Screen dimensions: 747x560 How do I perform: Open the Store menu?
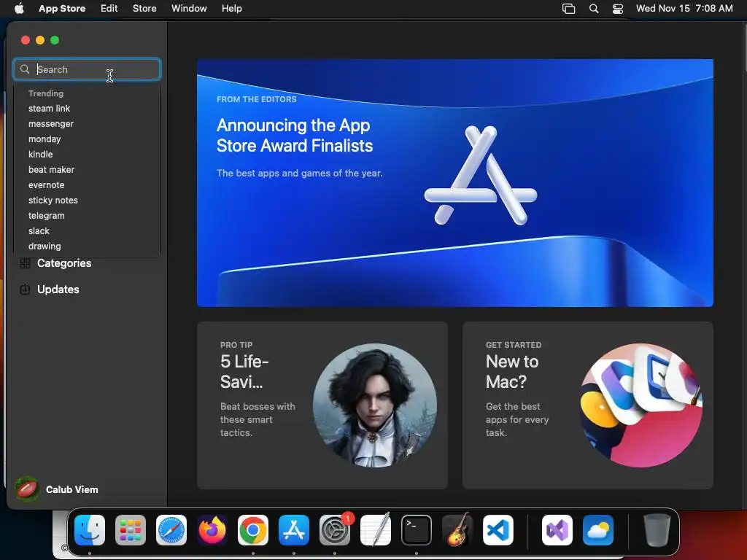point(144,8)
